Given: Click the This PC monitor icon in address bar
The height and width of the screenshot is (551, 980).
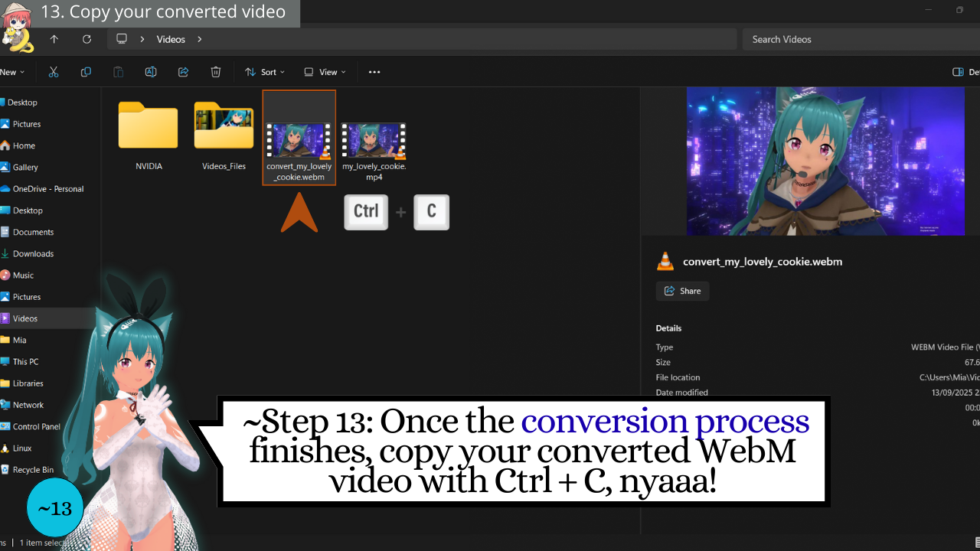Looking at the screenshot, I should click(x=121, y=39).
